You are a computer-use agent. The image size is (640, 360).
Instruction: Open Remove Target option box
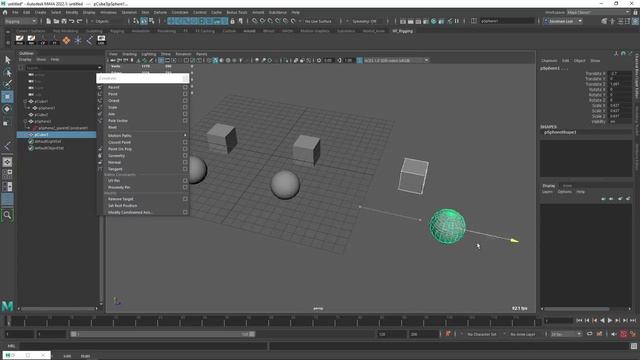click(185, 199)
